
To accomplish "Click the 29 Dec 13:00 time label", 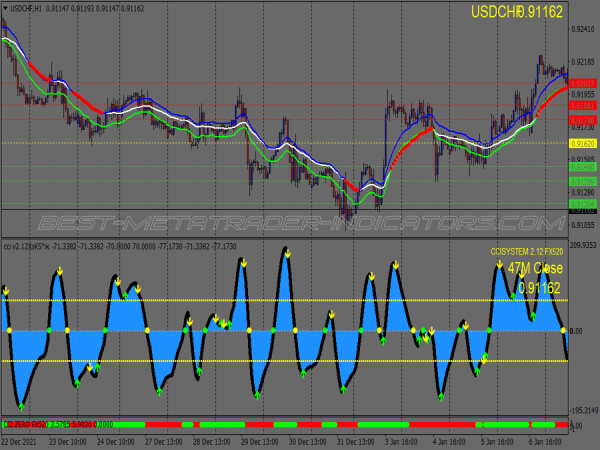I will 259,442.
